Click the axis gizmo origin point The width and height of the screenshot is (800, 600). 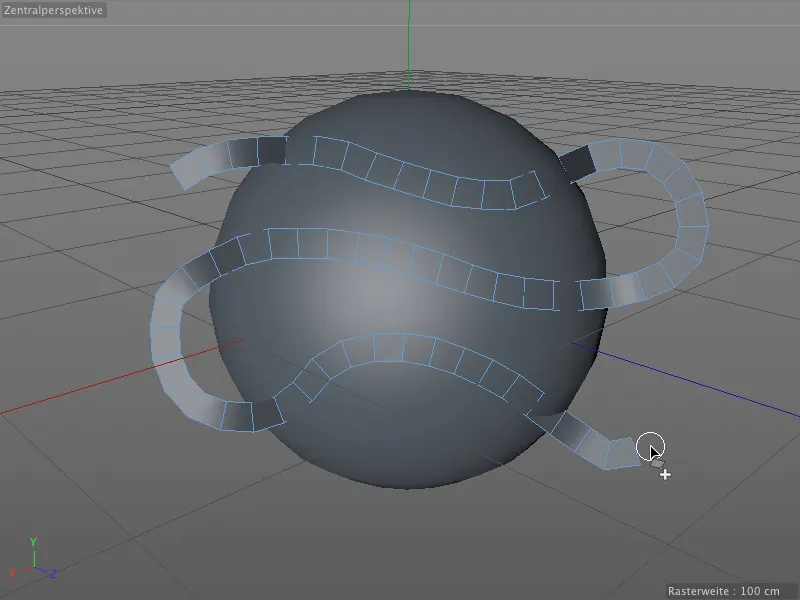[35, 567]
